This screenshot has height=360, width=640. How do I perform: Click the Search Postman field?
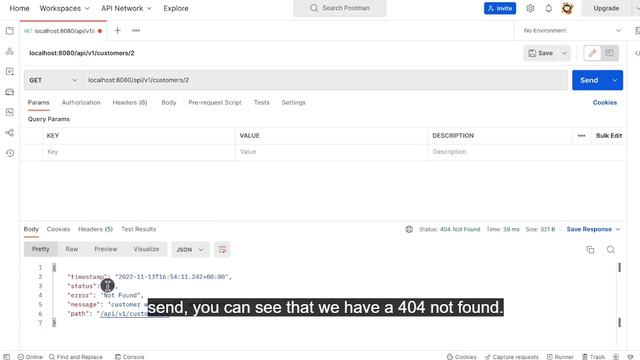[x=340, y=8]
